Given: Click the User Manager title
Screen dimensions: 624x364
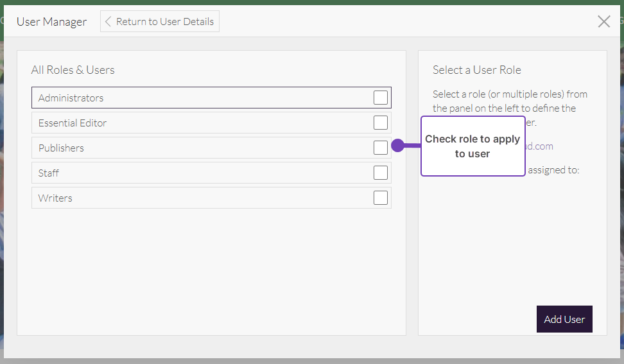Looking at the screenshot, I should pos(51,22).
